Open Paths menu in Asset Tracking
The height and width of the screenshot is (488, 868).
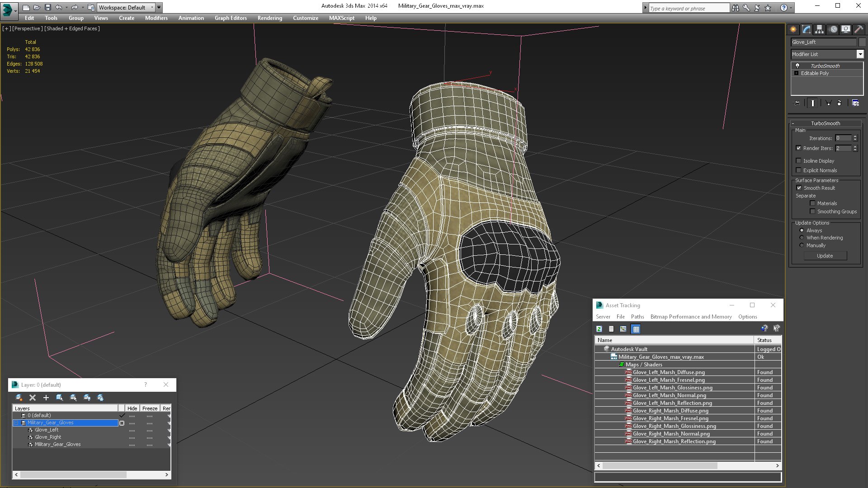[637, 317]
